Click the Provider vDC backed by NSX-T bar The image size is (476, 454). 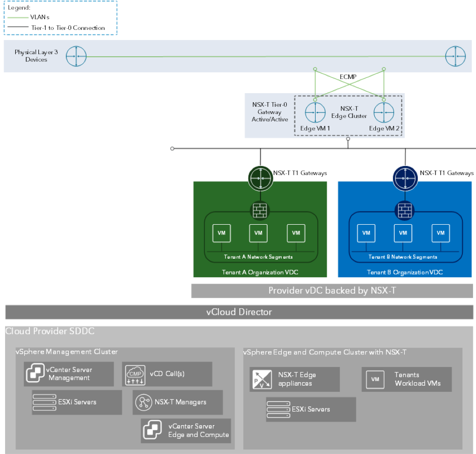pos(331,291)
